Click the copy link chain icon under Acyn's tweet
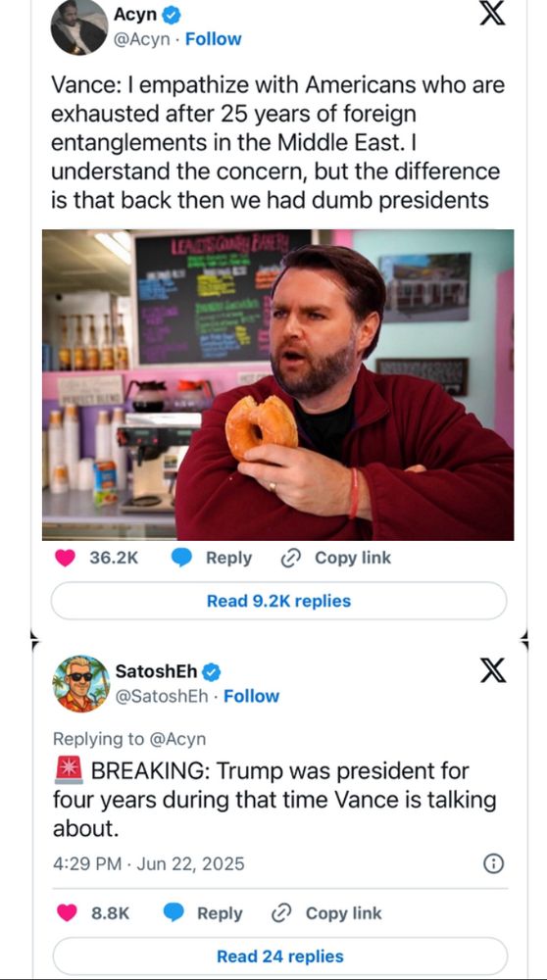The image size is (547, 980). [292, 558]
